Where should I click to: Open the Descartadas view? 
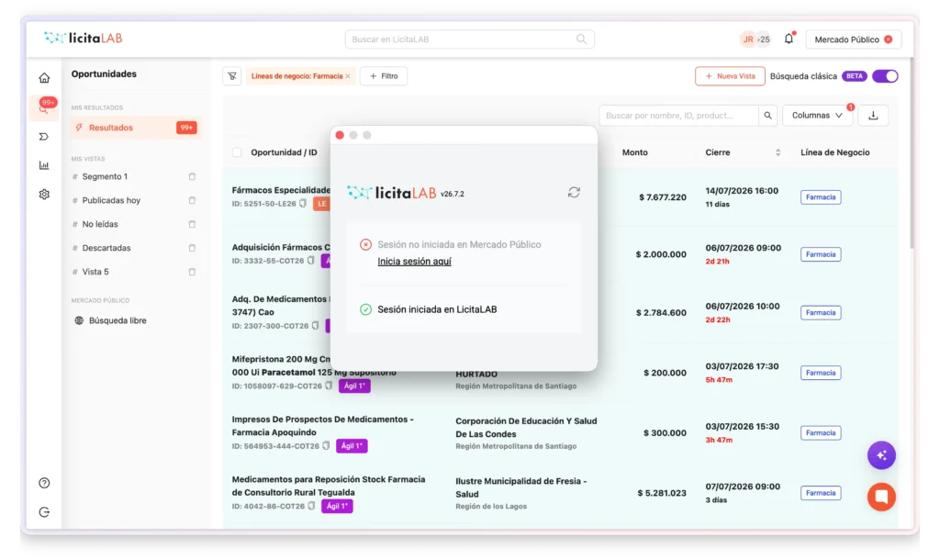click(106, 248)
